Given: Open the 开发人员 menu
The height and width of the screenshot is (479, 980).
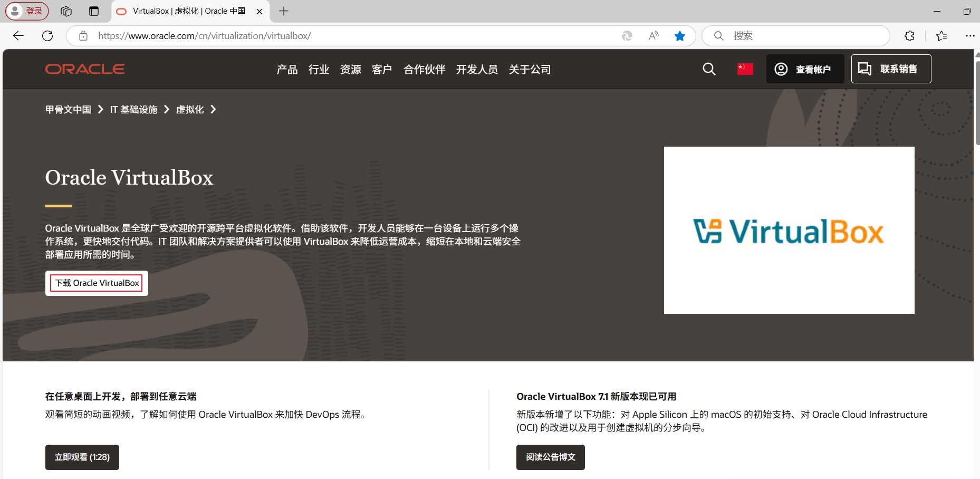Looking at the screenshot, I should tap(477, 69).
